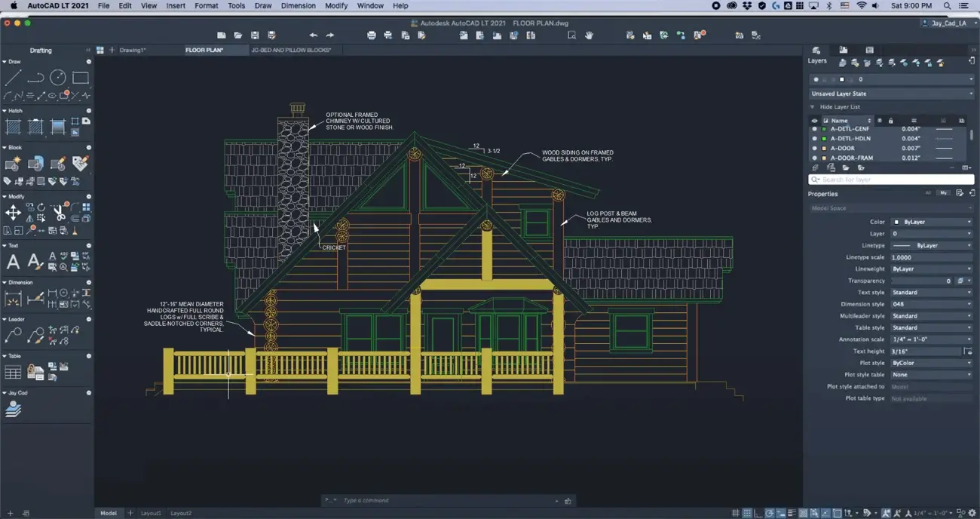Switch to the Layout1 tab
The height and width of the screenshot is (519, 980).
[x=151, y=512]
